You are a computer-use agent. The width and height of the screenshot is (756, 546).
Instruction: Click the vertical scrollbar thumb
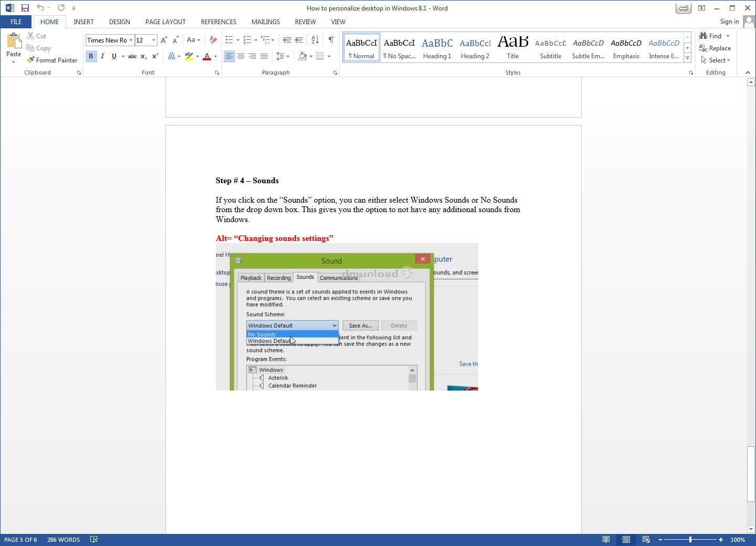pyautogui.click(x=751, y=474)
